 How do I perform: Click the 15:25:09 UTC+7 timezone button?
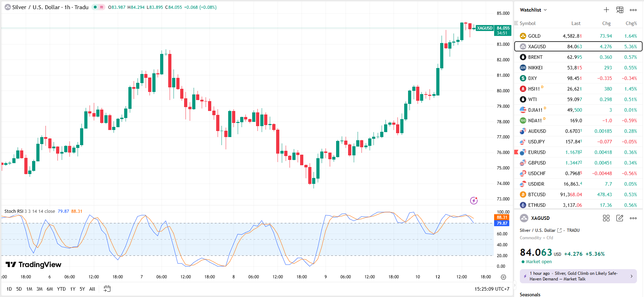point(492,289)
